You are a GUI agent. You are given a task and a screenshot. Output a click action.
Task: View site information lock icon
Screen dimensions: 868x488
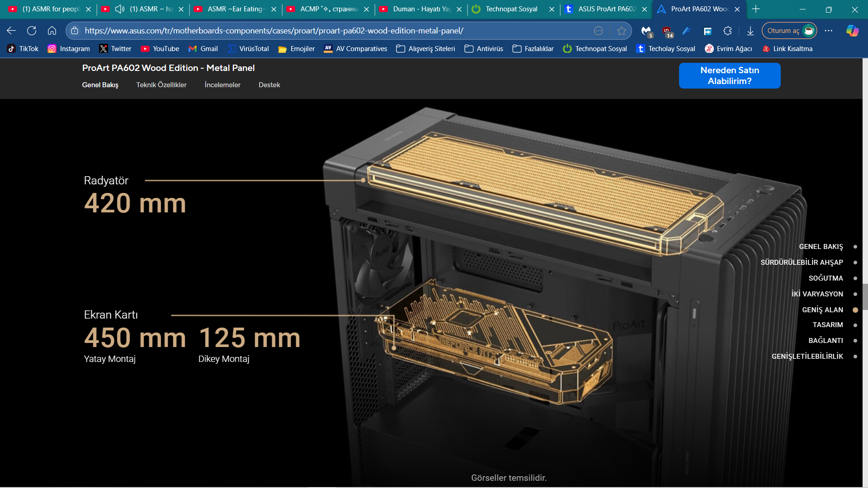[75, 31]
